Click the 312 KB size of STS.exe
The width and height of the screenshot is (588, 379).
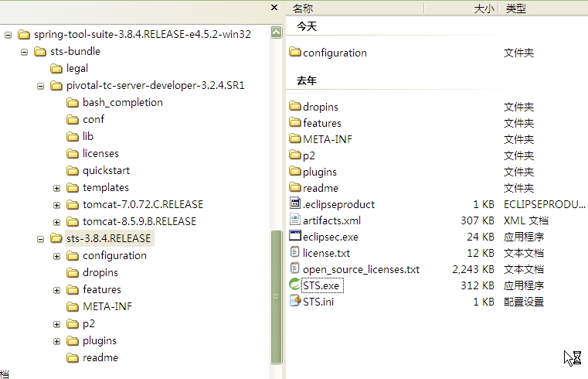478,285
